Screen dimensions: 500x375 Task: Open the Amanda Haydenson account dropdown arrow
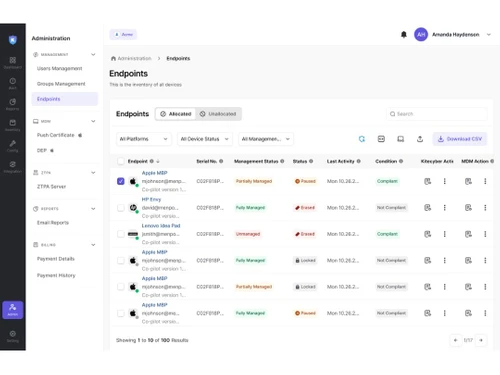coord(489,34)
